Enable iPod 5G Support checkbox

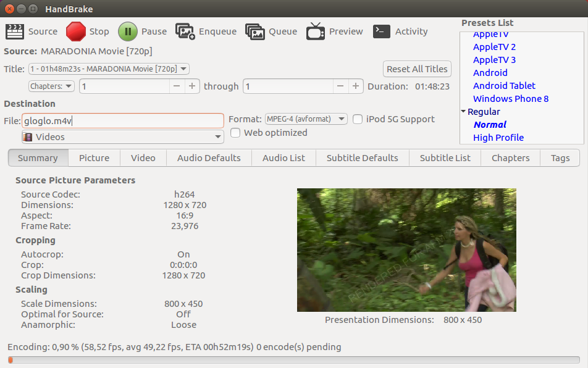click(358, 119)
